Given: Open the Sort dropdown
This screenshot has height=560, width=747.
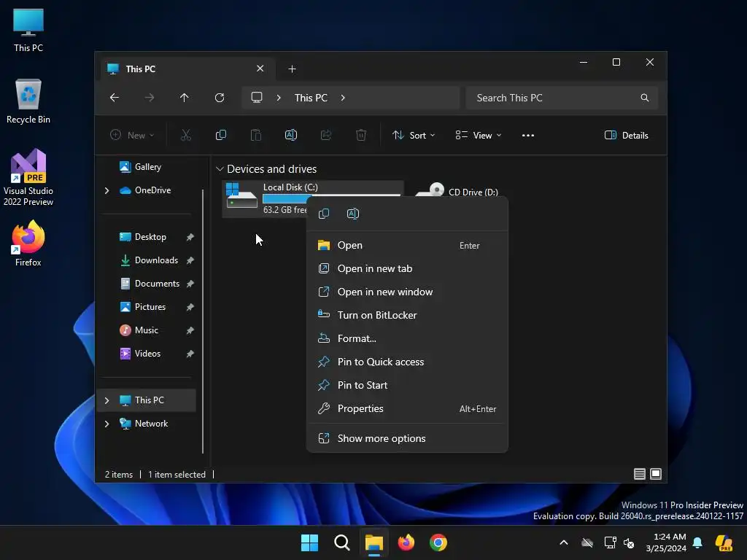Looking at the screenshot, I should click(414, 135).
